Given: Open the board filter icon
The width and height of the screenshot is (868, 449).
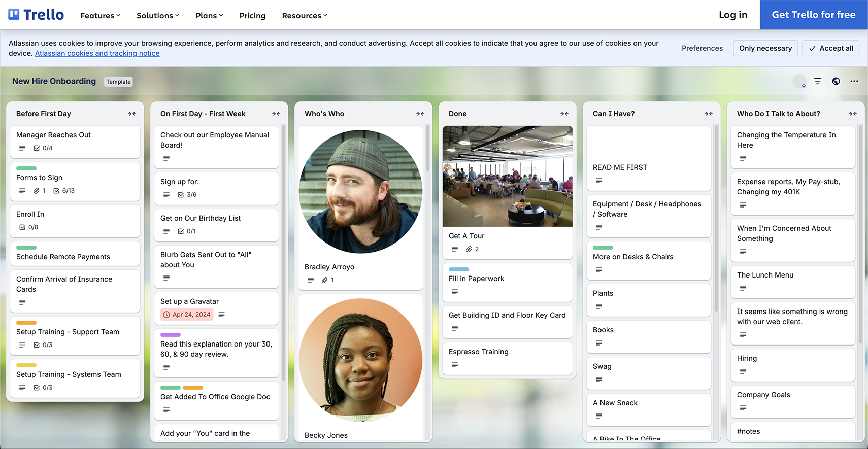Looking at the screenshot, I should (x=818, y=81).
